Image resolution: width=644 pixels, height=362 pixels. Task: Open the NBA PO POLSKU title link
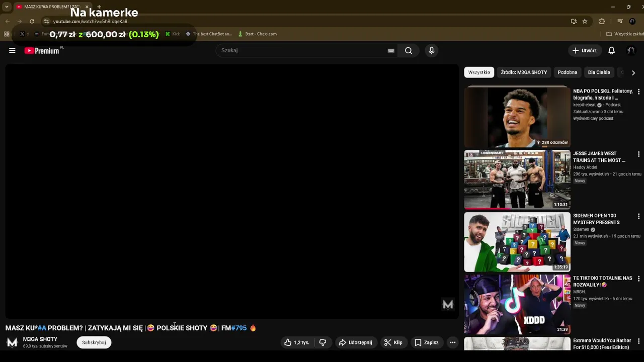coord(603,95)
